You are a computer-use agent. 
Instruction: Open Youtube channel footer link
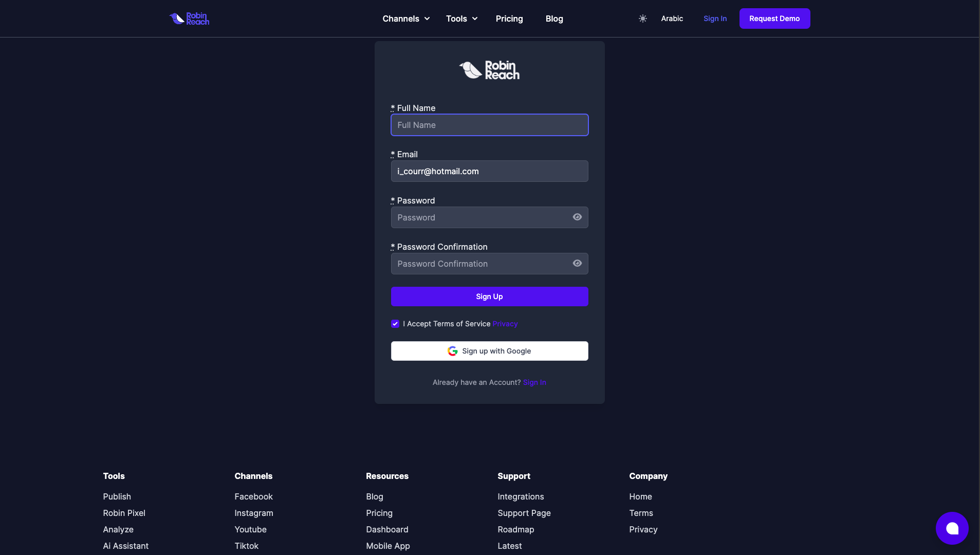tap(250, 529)
